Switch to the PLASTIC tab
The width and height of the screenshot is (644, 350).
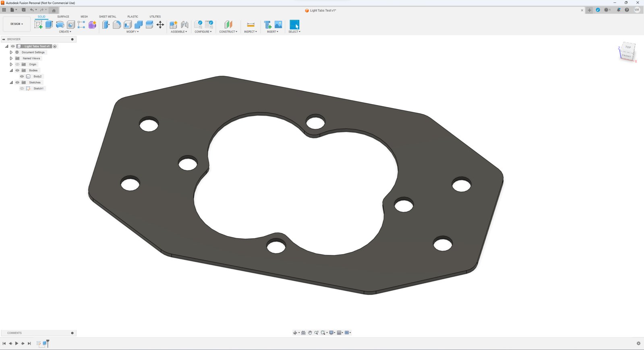tap(133, 16)
